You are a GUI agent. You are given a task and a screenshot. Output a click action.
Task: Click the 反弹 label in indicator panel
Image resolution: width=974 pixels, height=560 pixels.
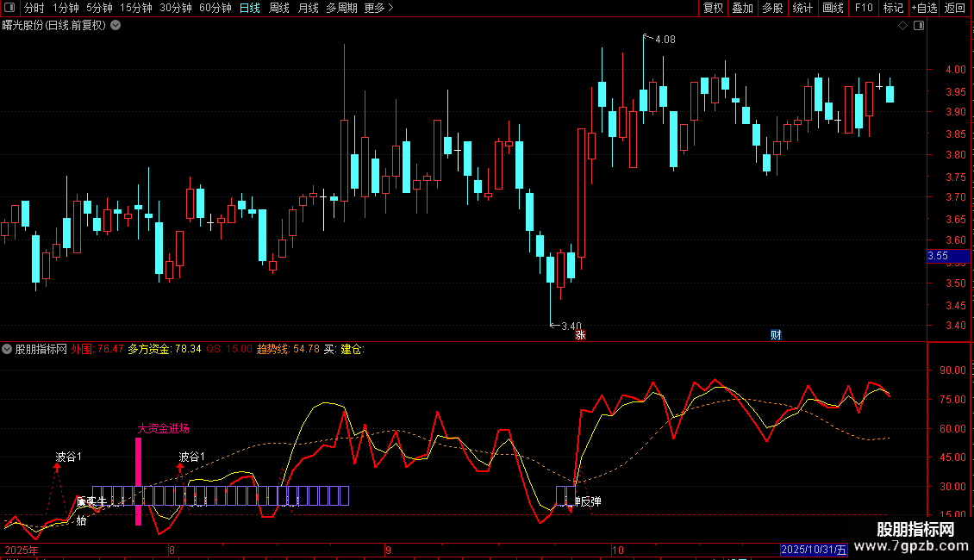pos(590,501)
